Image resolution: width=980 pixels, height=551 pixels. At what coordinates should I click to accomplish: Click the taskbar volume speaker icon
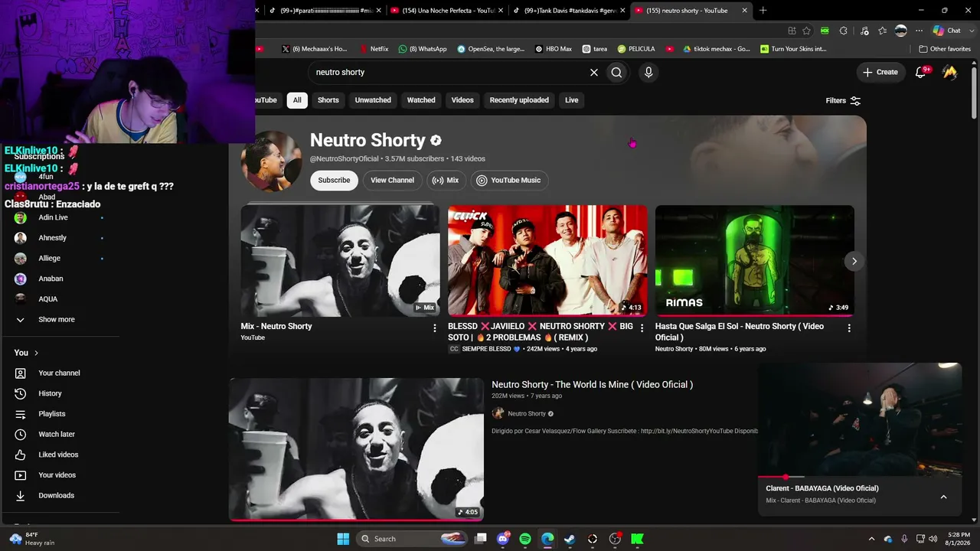(933, 539)
